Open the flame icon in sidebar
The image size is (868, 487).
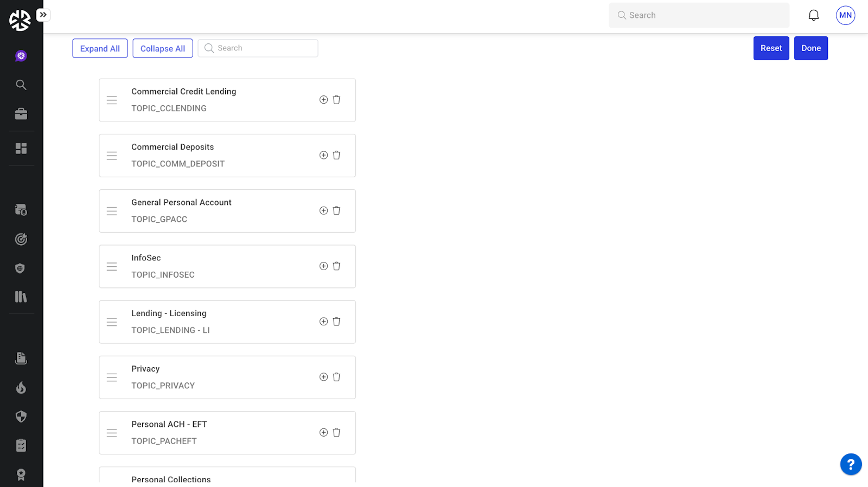(21, 387)
